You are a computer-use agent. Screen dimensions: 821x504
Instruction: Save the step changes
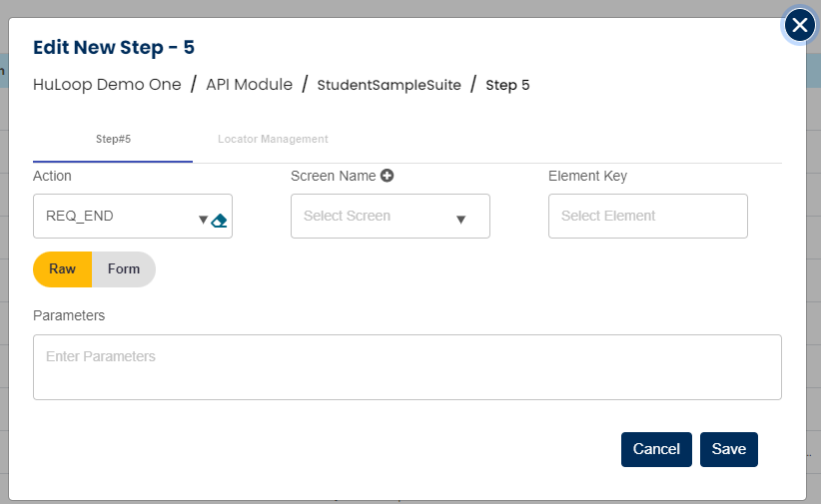[x=728, y=449]
